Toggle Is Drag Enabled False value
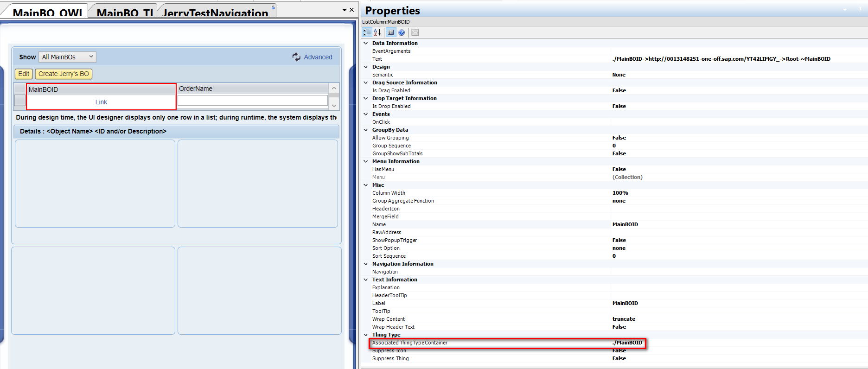This screenshot has height=369, width=868. point(619,90)
